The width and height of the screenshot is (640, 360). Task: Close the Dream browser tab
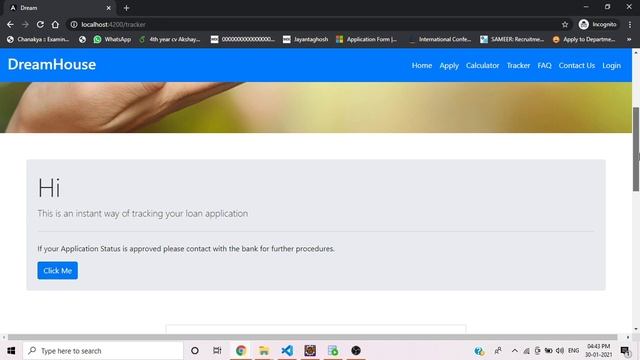(109, 8)
